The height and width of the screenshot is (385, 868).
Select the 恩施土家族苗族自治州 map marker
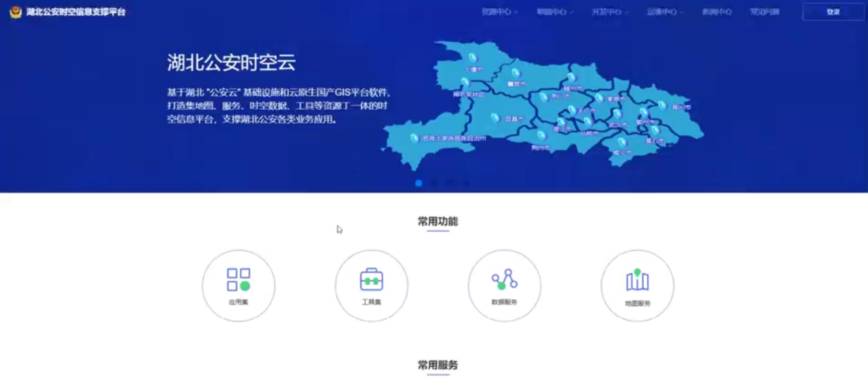coord(414,138)
